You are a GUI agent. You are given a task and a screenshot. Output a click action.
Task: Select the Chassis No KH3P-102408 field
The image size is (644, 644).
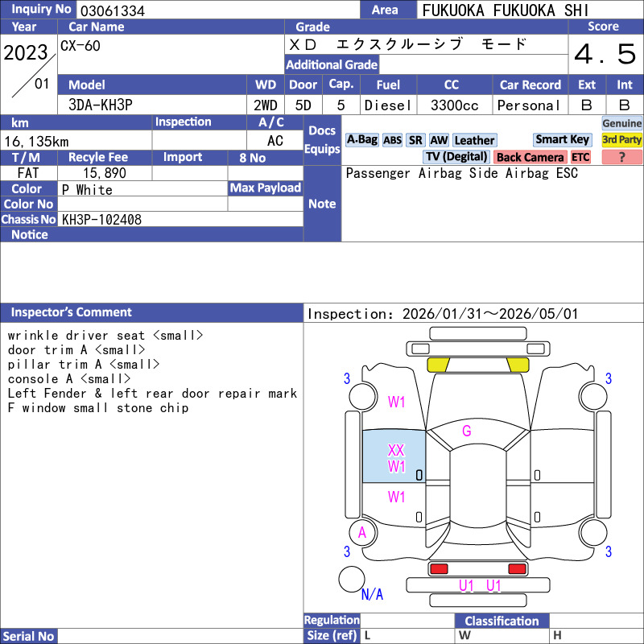181,219
